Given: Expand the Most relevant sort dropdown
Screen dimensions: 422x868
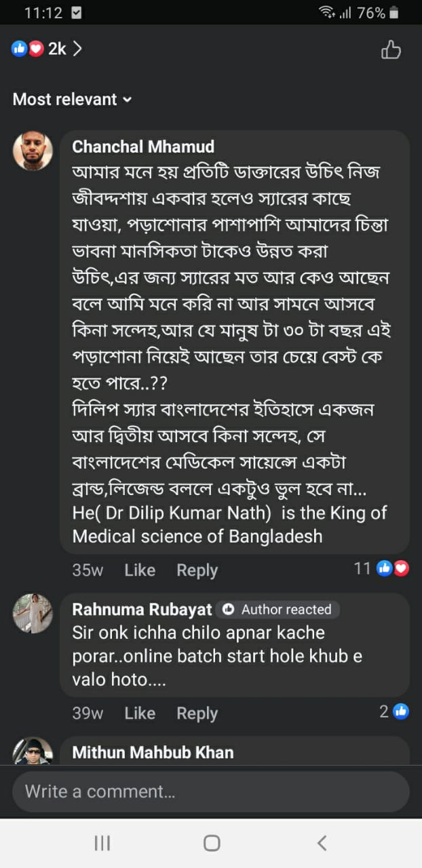Looking at the screenshot, I should point(72,100).
